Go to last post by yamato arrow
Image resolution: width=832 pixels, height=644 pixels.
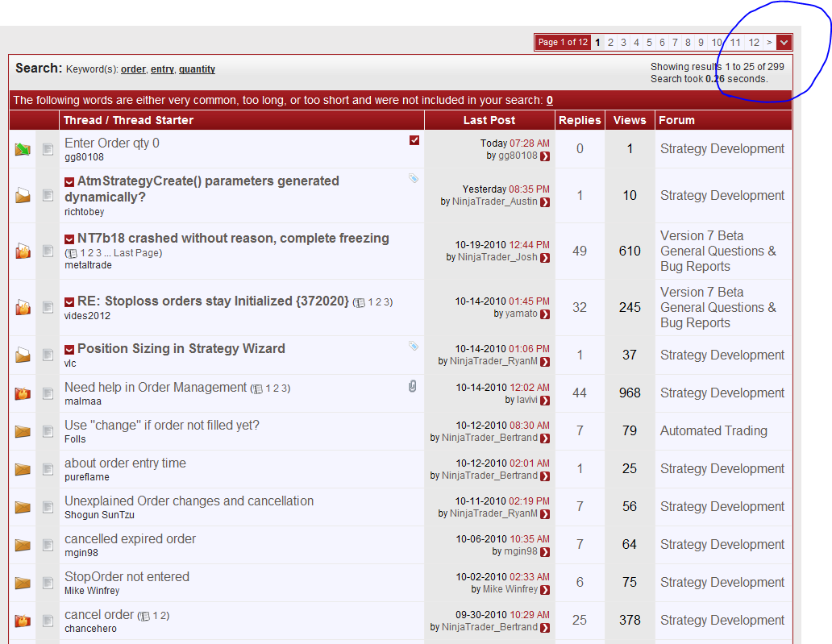(x=545, y=314)
